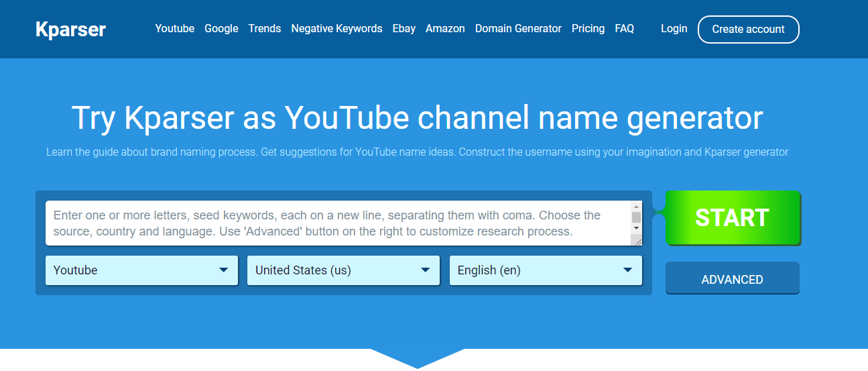Open the FAQ link
Screen dimensions: 868x371
pyautogui.click(x=624, y=29)
